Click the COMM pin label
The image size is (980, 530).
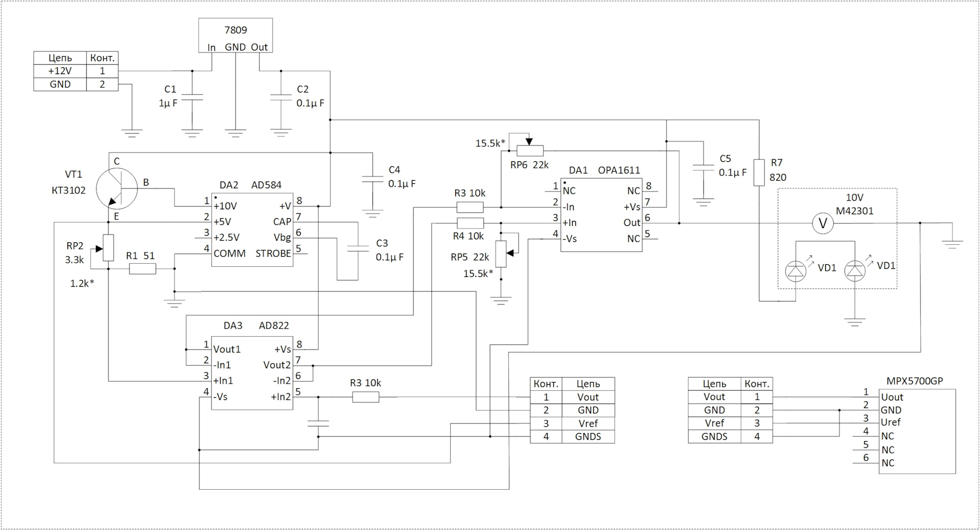[230, 254]
